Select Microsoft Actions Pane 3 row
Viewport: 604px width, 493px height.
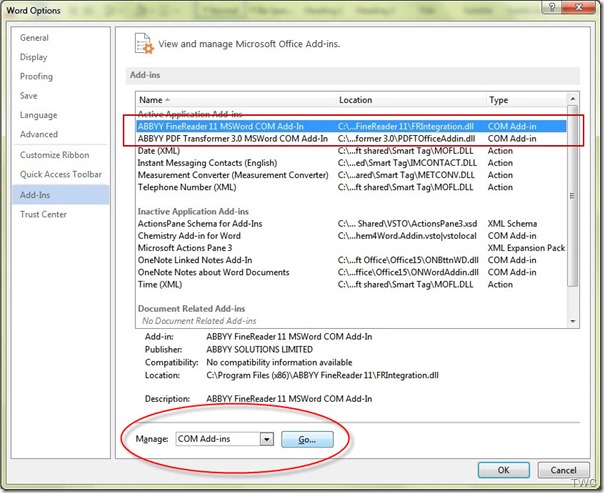[x=351, y=248]
